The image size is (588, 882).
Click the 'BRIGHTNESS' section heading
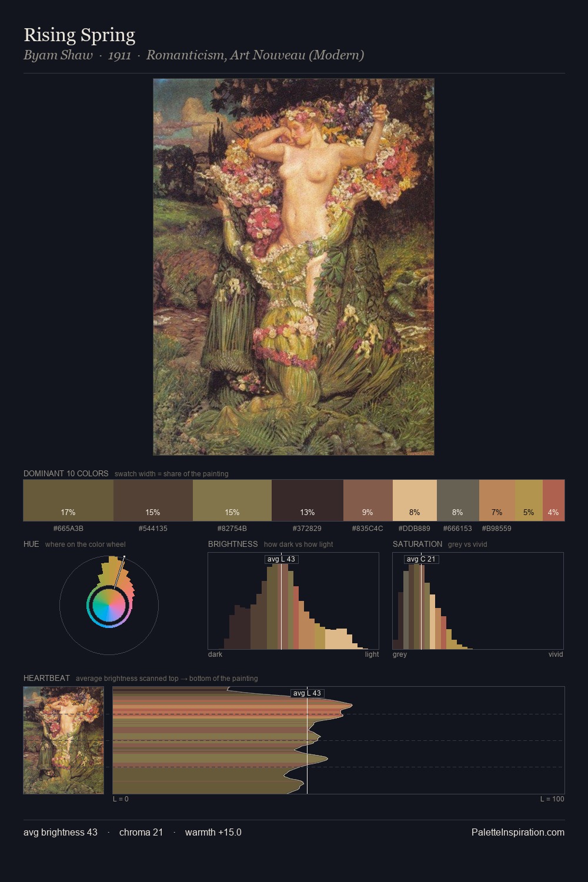coord(233,544)
